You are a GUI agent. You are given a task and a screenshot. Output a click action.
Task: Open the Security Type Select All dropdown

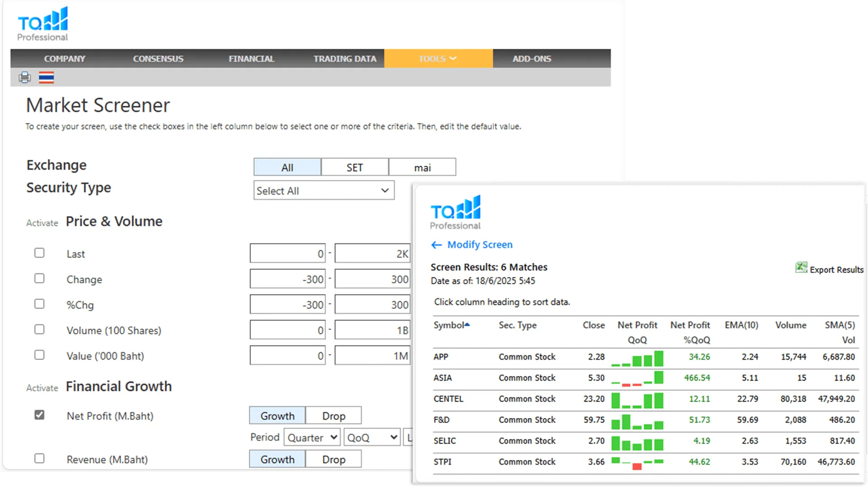pos(324,191)
